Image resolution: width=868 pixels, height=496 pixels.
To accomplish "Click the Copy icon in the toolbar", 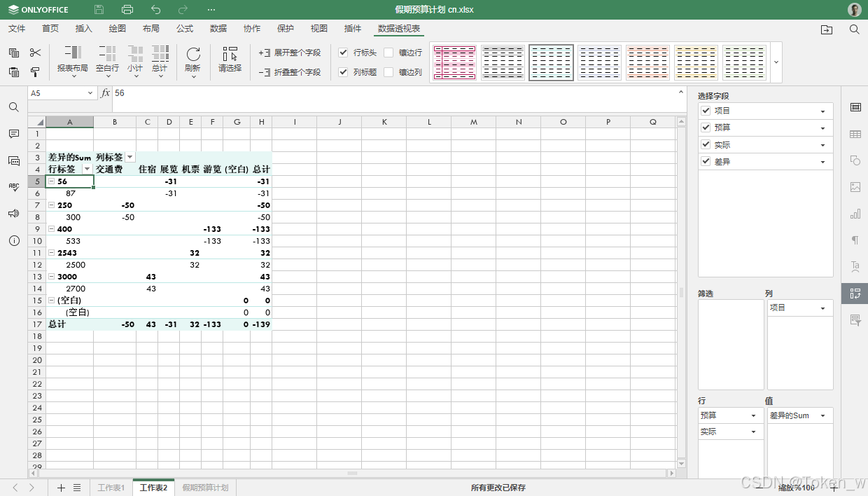I will (14, 53).
